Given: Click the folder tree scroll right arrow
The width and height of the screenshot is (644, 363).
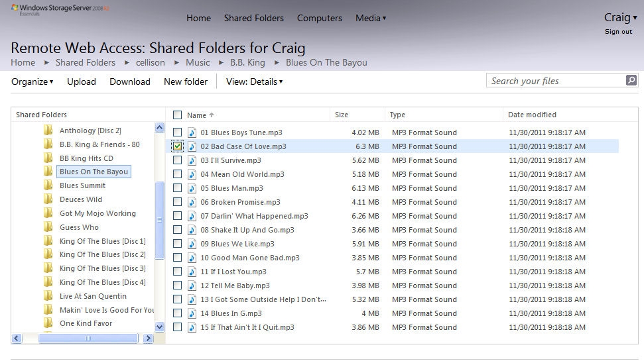Looking at the screenshot, I should click(x=149, y=338).
